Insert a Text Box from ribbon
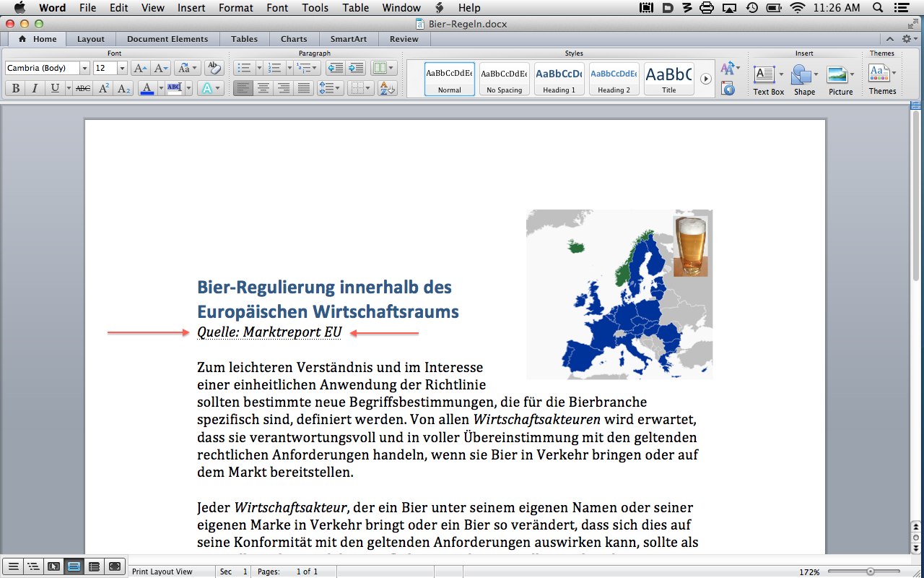Screen dimensions: 924x578 (x=764, y=79)
